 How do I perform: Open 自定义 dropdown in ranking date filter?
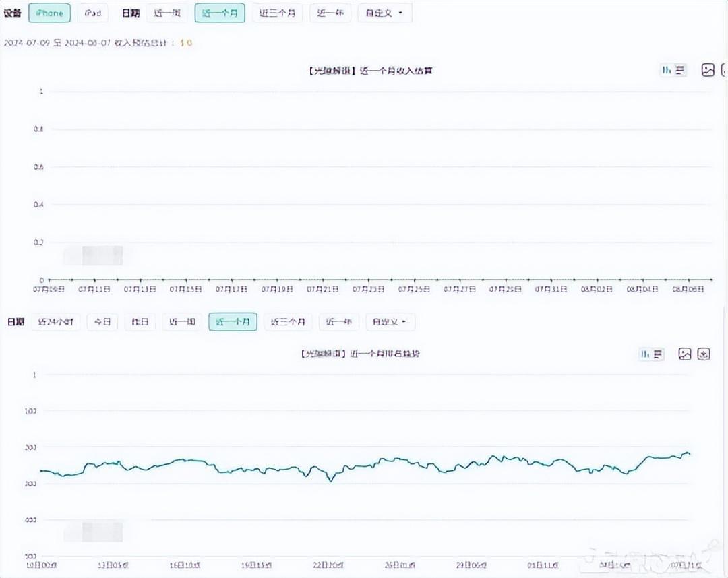click(x=390, y=322)
